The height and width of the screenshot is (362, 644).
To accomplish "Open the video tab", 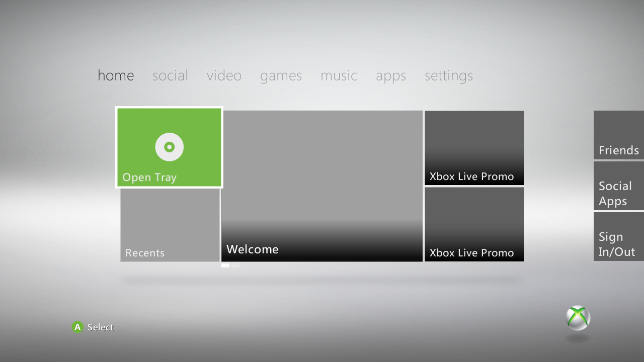I will 224,75.
